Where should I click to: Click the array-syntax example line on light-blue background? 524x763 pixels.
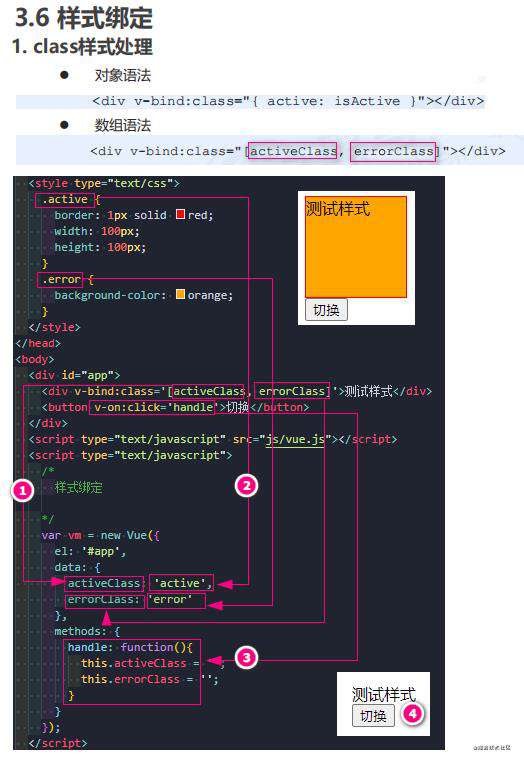point(298,151)
